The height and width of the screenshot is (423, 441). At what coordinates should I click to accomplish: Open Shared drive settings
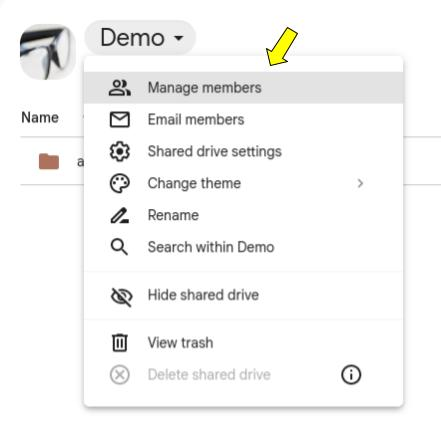pos(243,152)
